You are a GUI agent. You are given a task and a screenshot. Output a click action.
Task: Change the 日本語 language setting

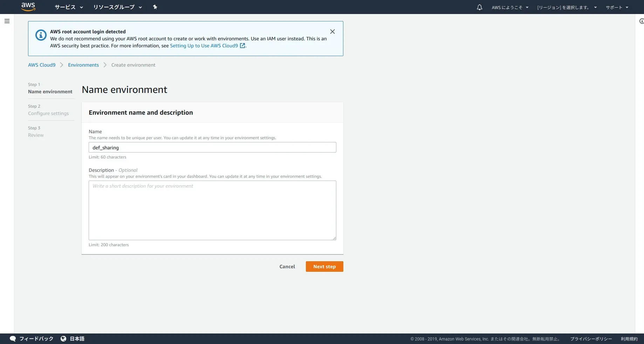click(x=77, y=339)
